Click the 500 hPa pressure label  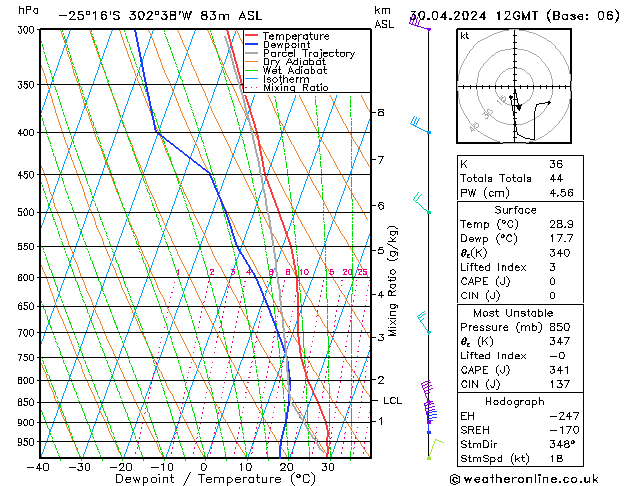pos(27,212)
